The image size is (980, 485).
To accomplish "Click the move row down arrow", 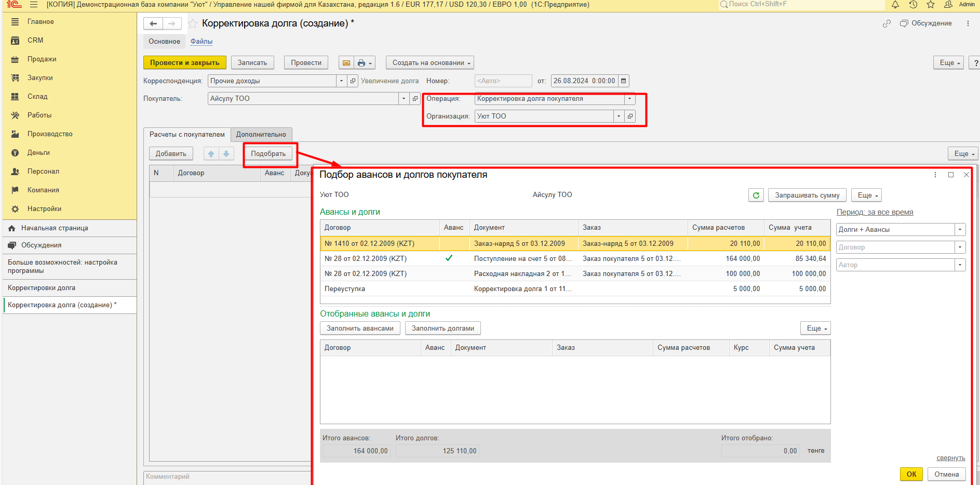I will (x=226, y=154).
